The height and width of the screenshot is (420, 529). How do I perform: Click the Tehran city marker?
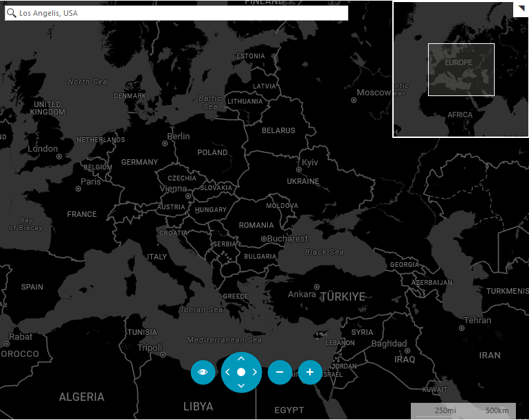(x=462, y=328)
